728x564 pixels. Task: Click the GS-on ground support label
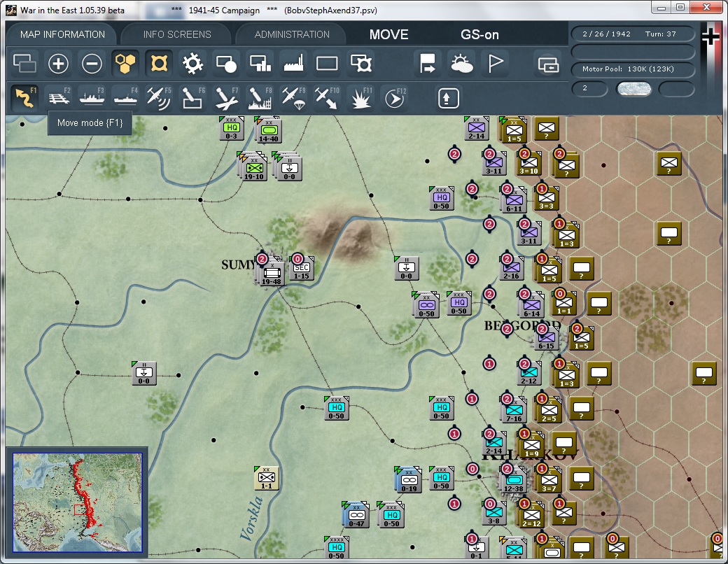pyautogui.click(x=479, y=34)
